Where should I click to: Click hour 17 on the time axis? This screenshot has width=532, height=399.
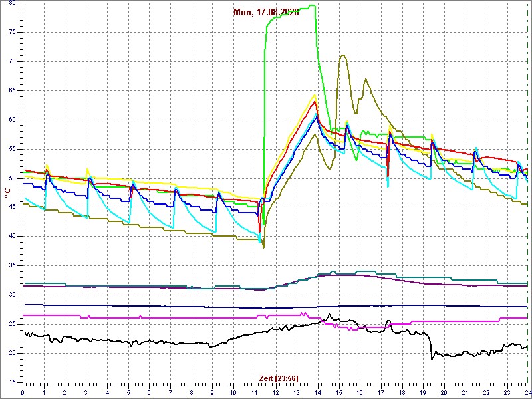point(380,392)
